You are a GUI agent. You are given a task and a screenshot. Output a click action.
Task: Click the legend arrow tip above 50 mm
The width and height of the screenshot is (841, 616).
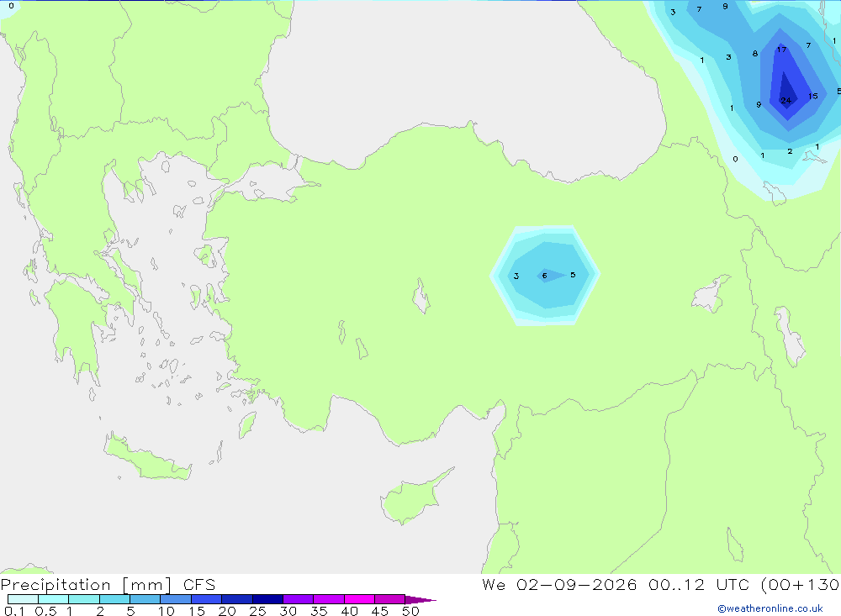(420, 600)
